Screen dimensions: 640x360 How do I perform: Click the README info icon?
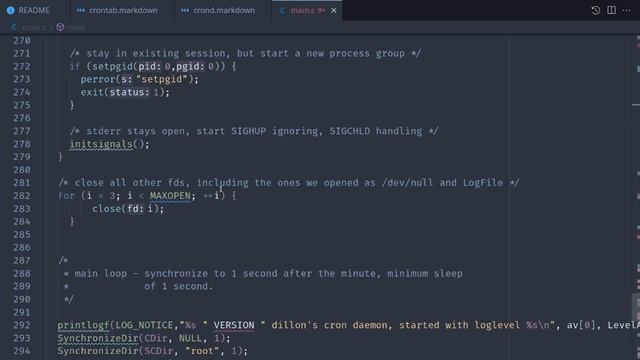pyautogui.click(x=11, y=11)
